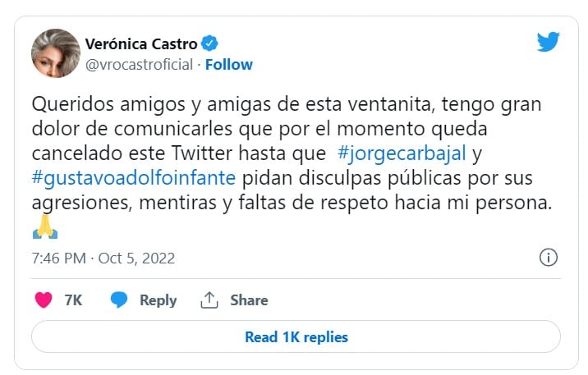This screenshot has width=588, height=375.
Task: Click the reply speech bubble icon
Action: tap(119, 300)
